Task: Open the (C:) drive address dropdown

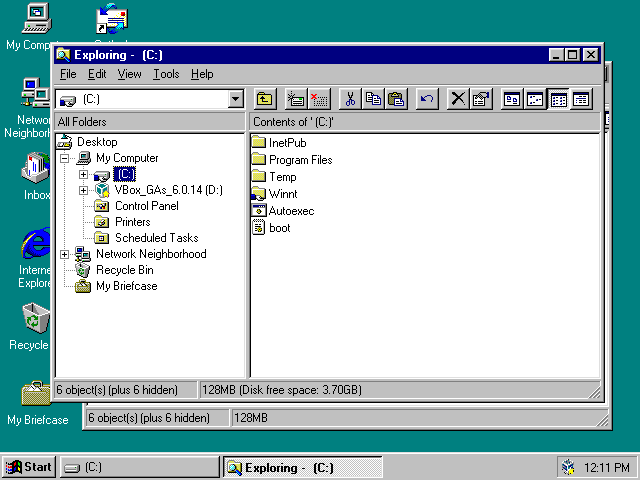Action: coord(236,99)
